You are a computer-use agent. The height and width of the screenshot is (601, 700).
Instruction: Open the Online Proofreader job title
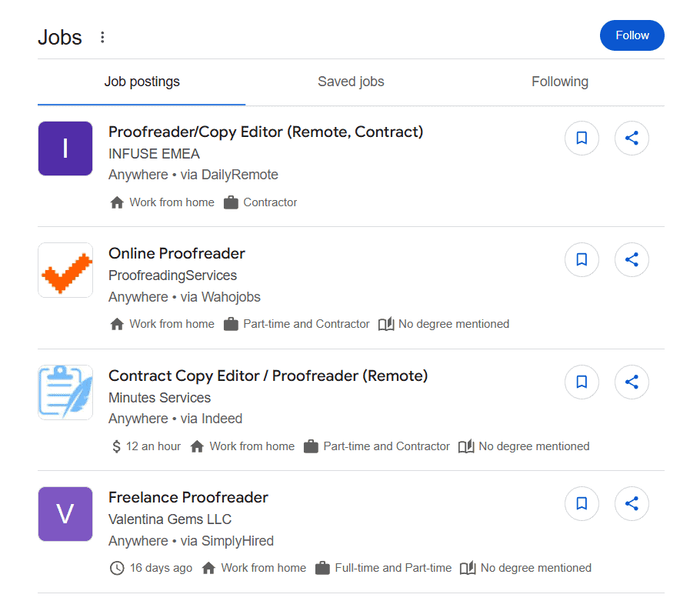(177, 253)
